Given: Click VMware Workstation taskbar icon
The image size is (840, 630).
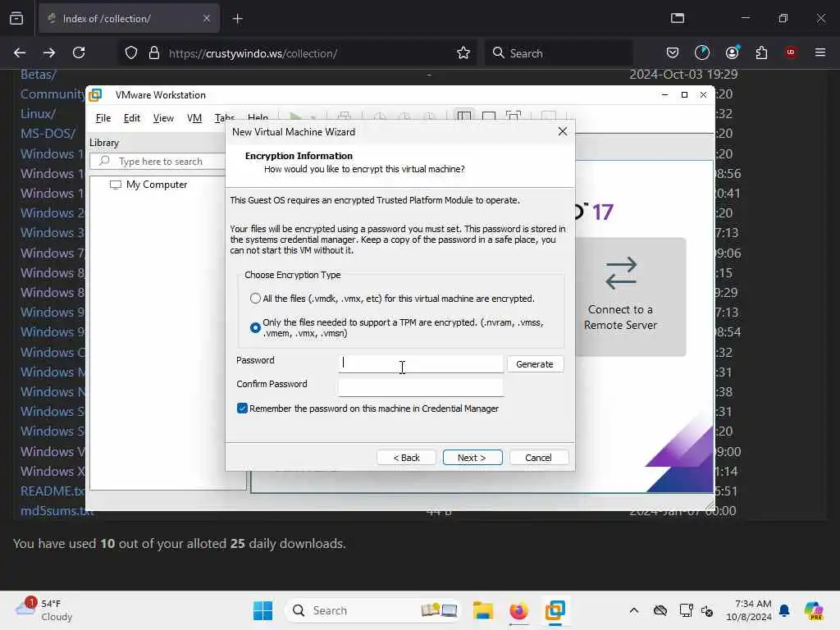Looking at the screenshot, I should pyautogui.click(x=555, y=610).
